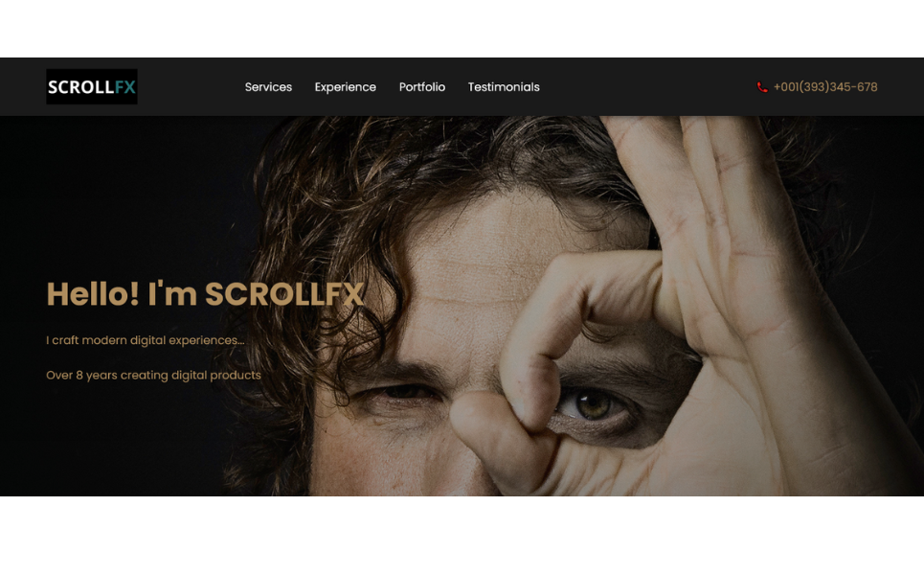Viewport: 924px width, 575px height.
Task: Click the teal FX letters in the logo
Action: coord(124,87)
